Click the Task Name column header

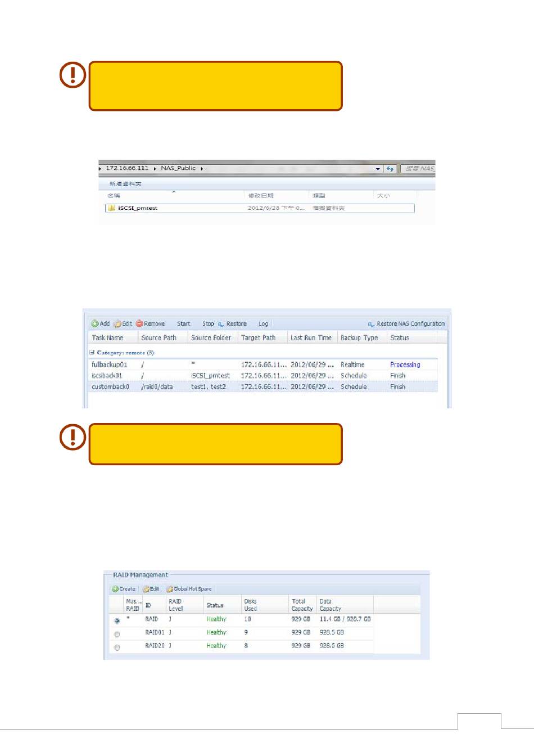(x=107, y=338)
